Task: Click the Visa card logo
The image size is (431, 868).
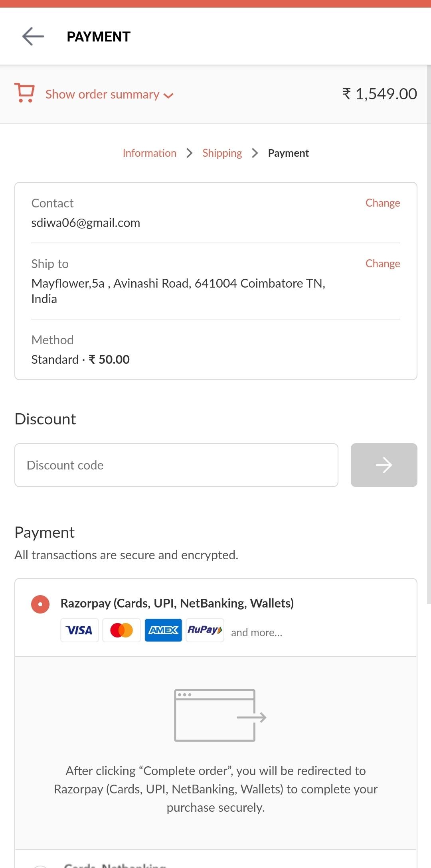Action: click(79, 630)
